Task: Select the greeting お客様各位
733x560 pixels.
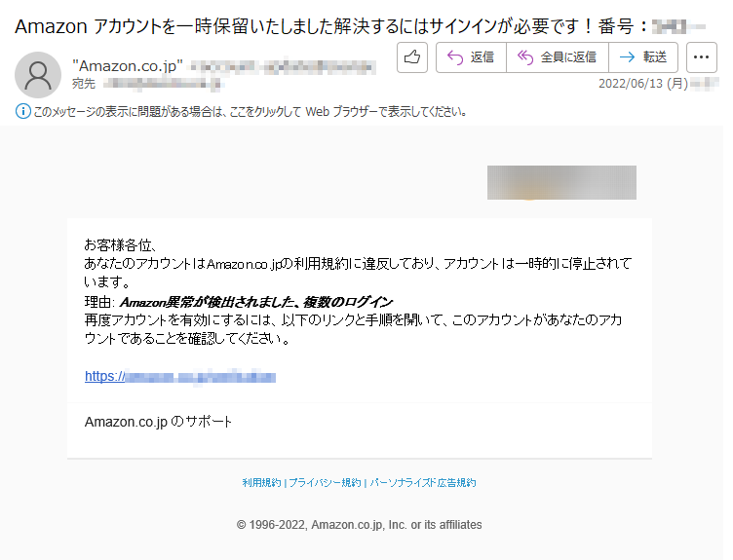Action: pos(120,244)
